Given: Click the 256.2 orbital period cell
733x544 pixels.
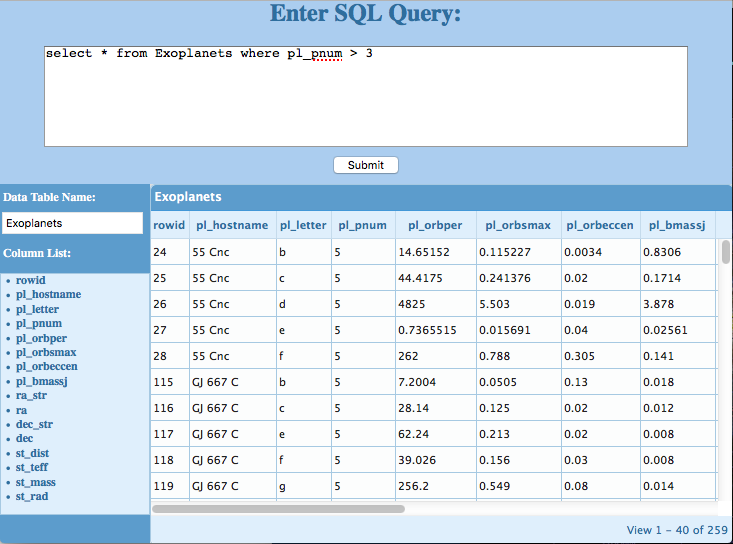Looking at the screenshot, I should pyautogui.click(x=436, y=486).
